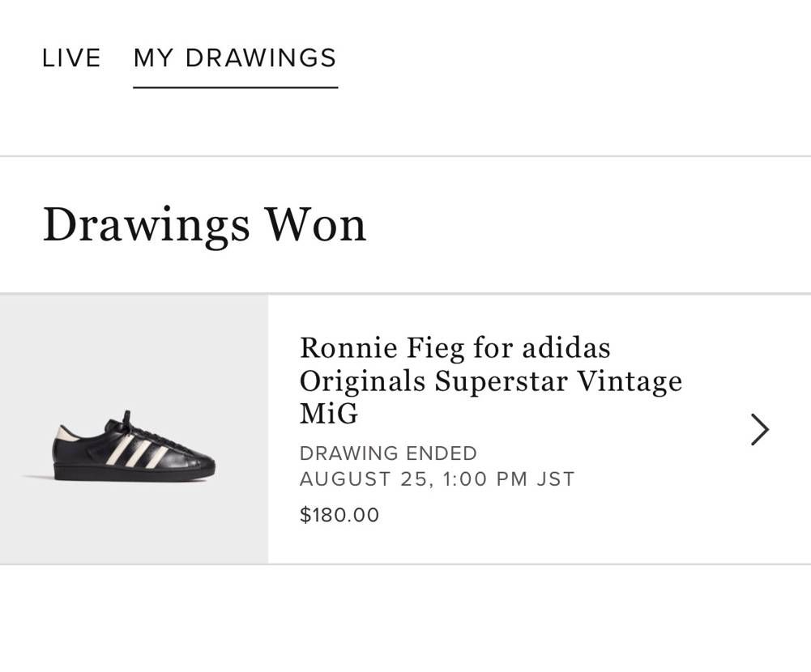Click the Superstar Vintage text in title

click(558, 381)
